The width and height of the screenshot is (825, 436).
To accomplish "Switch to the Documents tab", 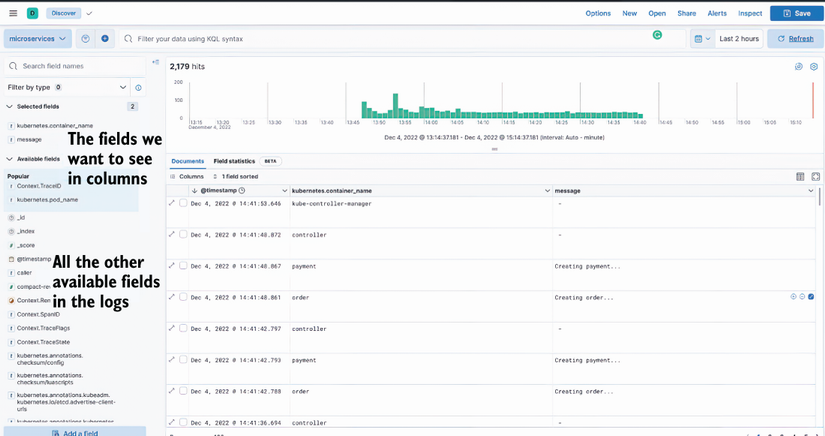I will point(188,161).
